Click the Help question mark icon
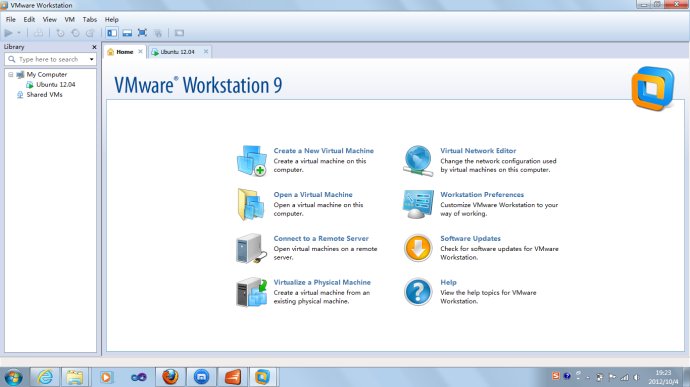This screenshot has width=690, height=387. [x=418, y=291]
